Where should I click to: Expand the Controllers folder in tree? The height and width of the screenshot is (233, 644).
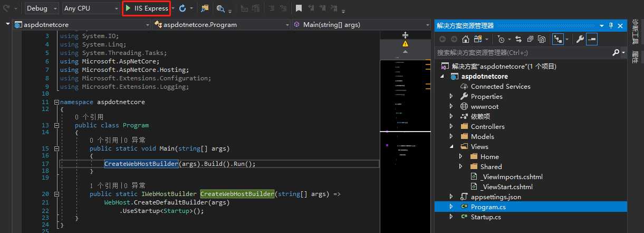click(451, 127)
